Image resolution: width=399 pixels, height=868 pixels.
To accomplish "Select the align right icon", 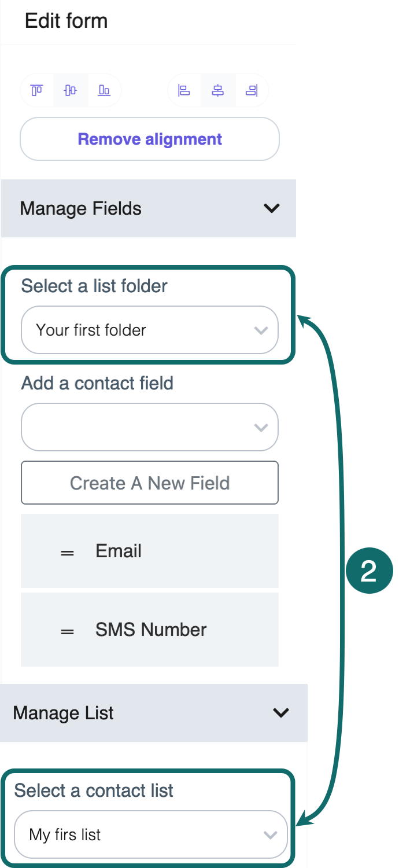I will coord(252,90).
